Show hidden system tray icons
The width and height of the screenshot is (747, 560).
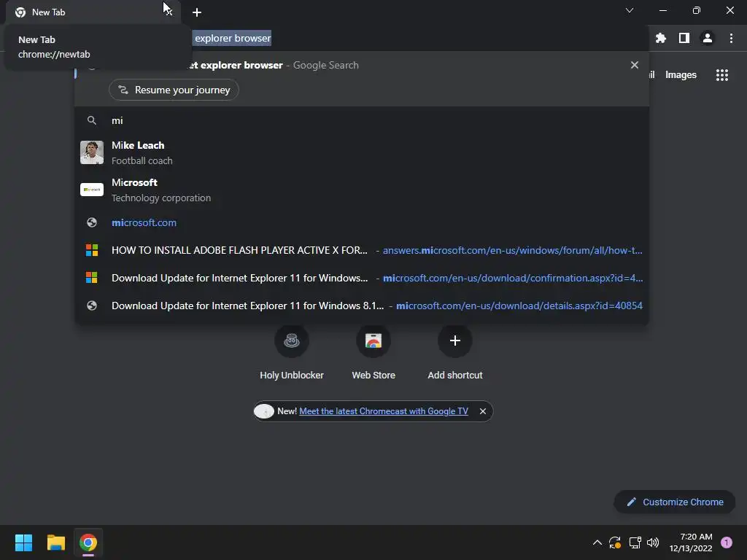[x=597, y=542]
